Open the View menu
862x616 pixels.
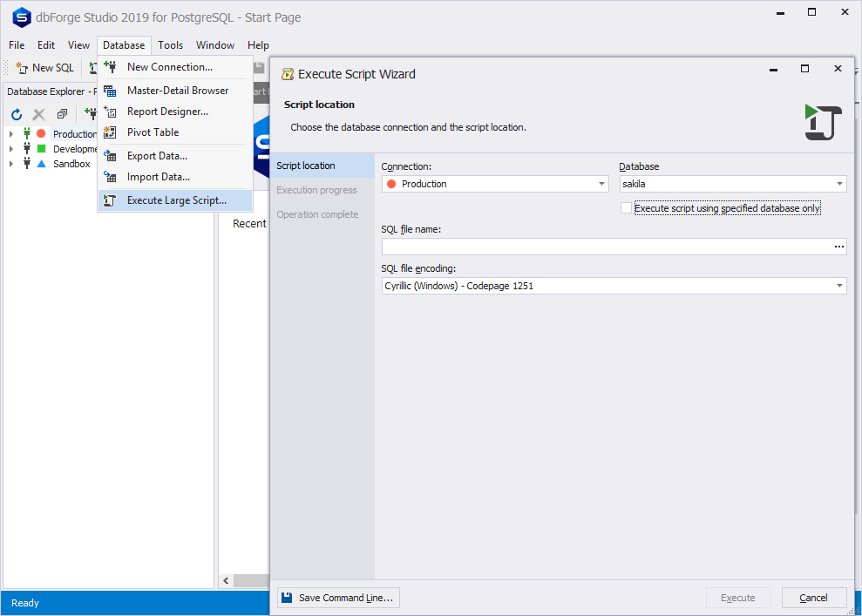pos(78,45)
